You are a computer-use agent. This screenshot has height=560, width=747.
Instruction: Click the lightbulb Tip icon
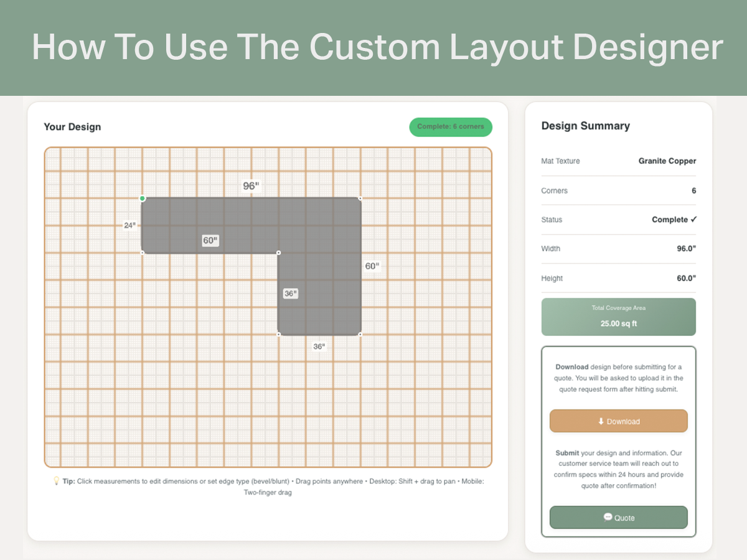click(x=56, y=481)
